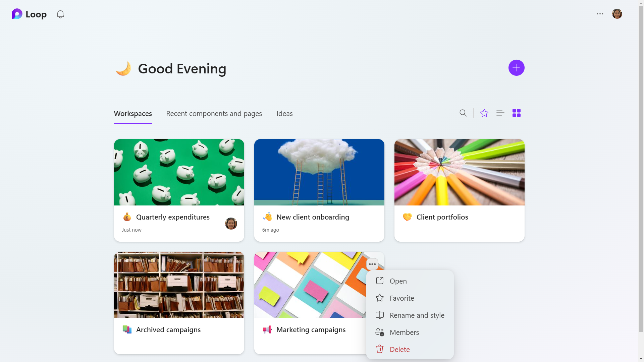Click the purple create new workspace button

(516, 68)
